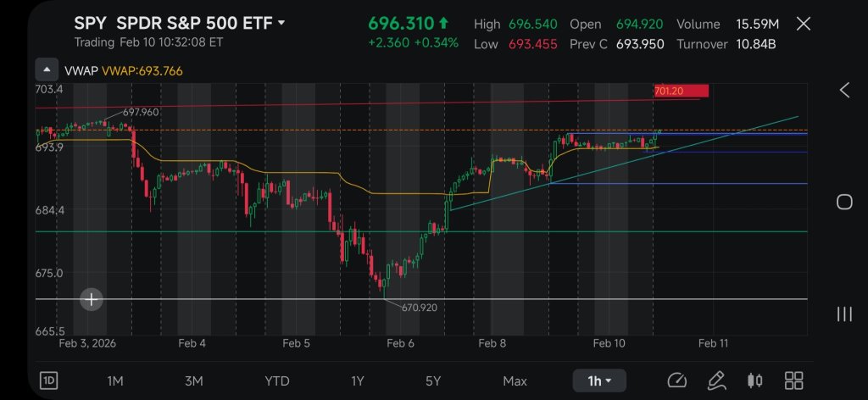Close the chart with the X button
Image resolution: width=868 pixels, height=400 pixels.
pyautogui.click(x=804, y=24)
